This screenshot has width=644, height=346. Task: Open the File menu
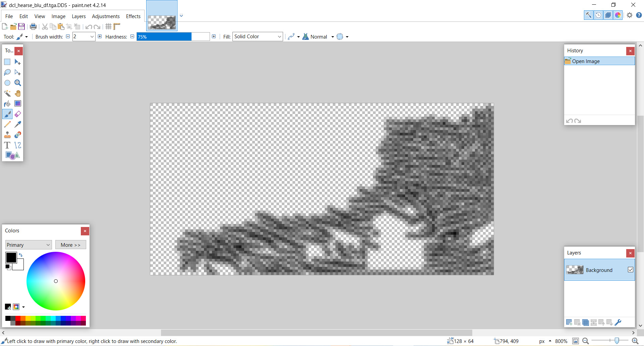click(9, 16)
